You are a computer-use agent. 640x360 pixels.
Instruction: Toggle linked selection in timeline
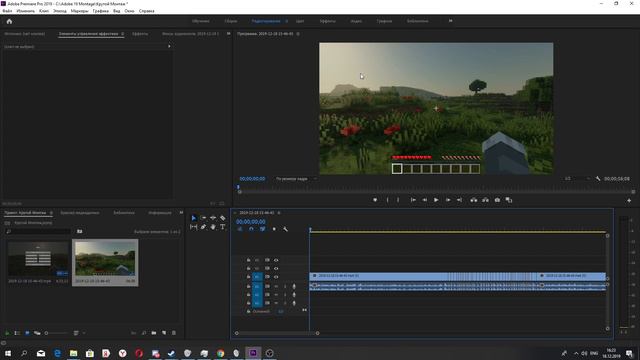point(262,229)
